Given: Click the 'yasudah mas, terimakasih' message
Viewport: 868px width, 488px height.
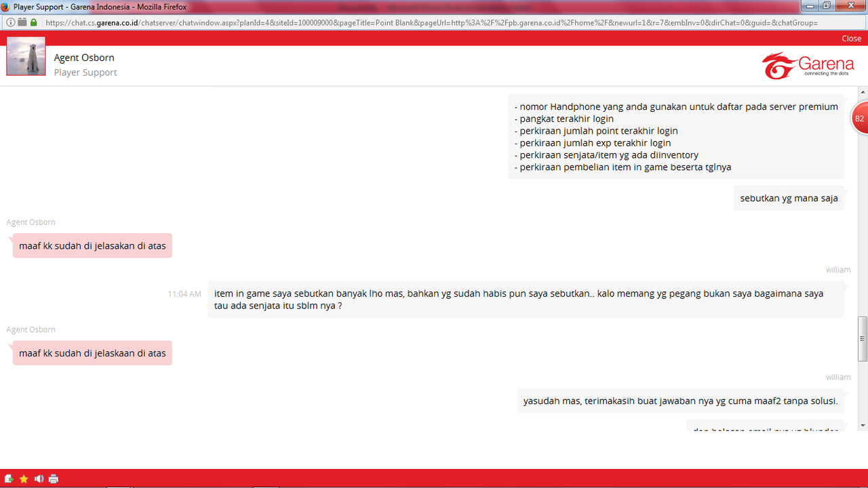Looking at the screenshot, I should (x=680, y=401).
